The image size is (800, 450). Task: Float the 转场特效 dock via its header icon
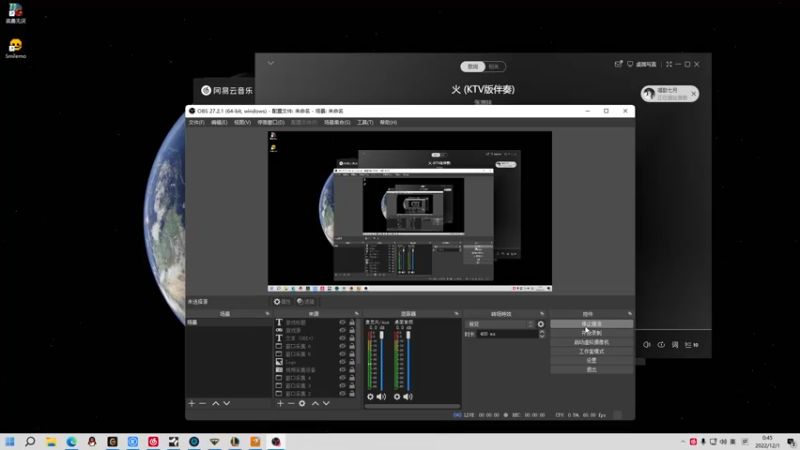click(x=542, y=314)
